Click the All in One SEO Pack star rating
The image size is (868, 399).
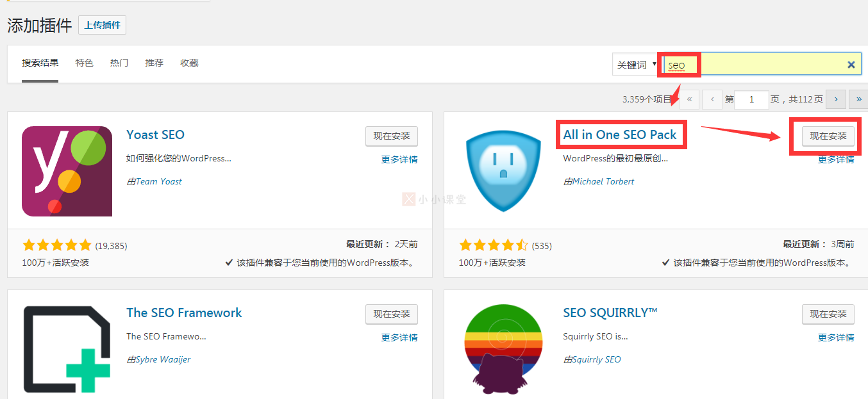tap(494, 245)
